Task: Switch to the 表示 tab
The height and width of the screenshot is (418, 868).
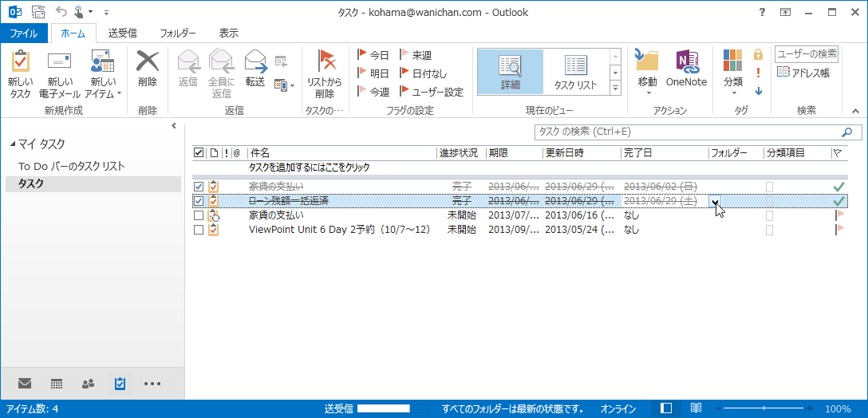Action: (x=229, y=34)
